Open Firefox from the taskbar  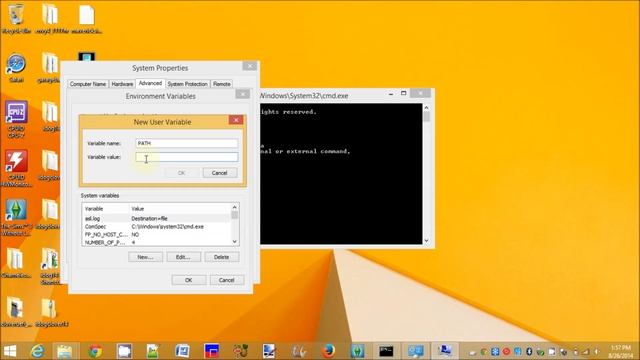pos(328,351)
